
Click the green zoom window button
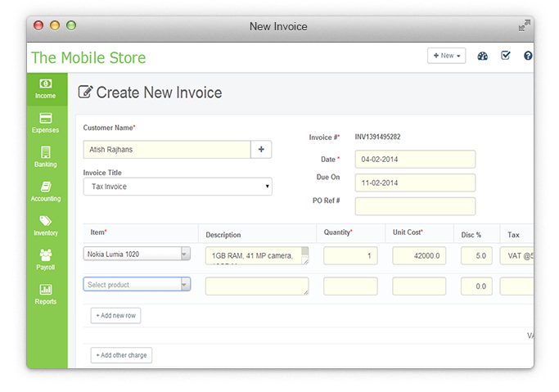coord(71,25)
